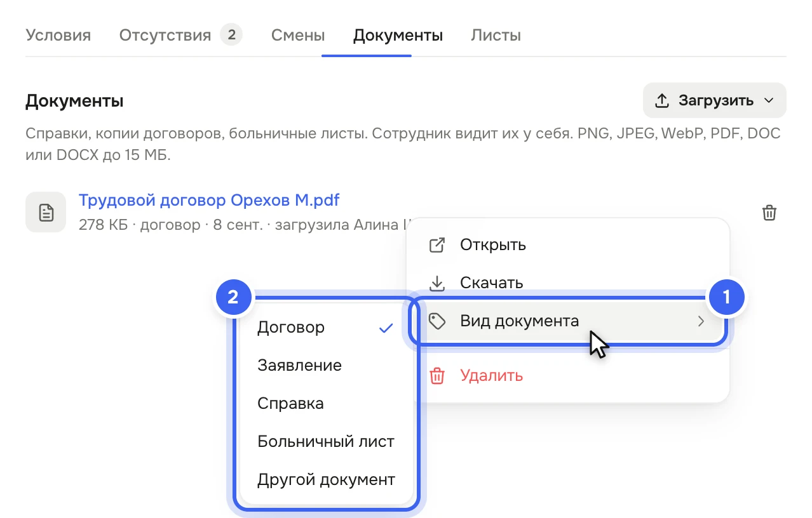Screen dimensions: 812x518
Task: Go to the Смены tab
Action: 298,35
